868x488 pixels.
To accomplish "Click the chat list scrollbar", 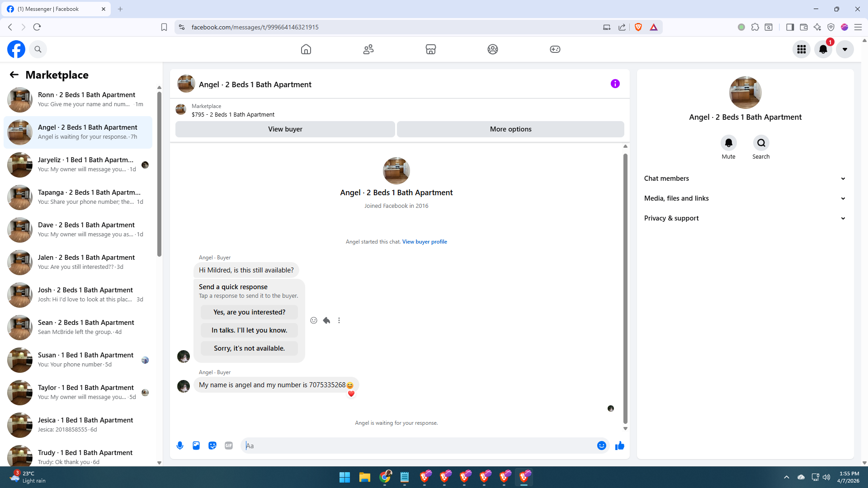I will click(159, 174).
